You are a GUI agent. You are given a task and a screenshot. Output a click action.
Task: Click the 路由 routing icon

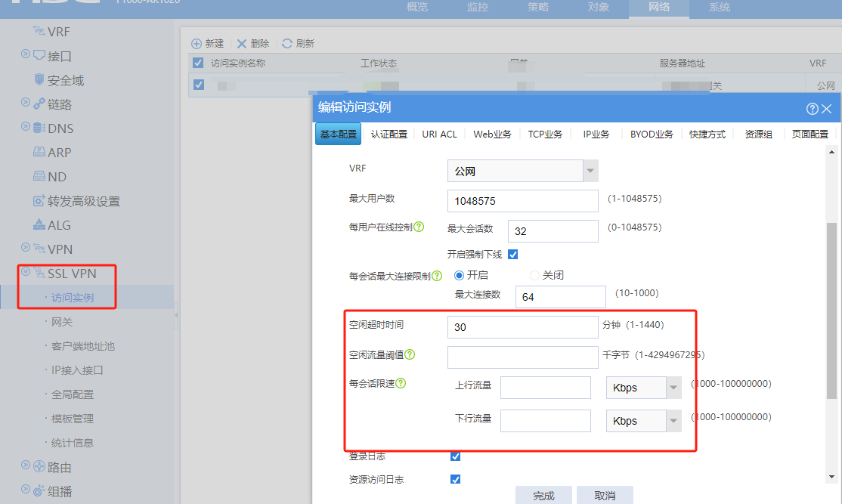tap(39, 466)
